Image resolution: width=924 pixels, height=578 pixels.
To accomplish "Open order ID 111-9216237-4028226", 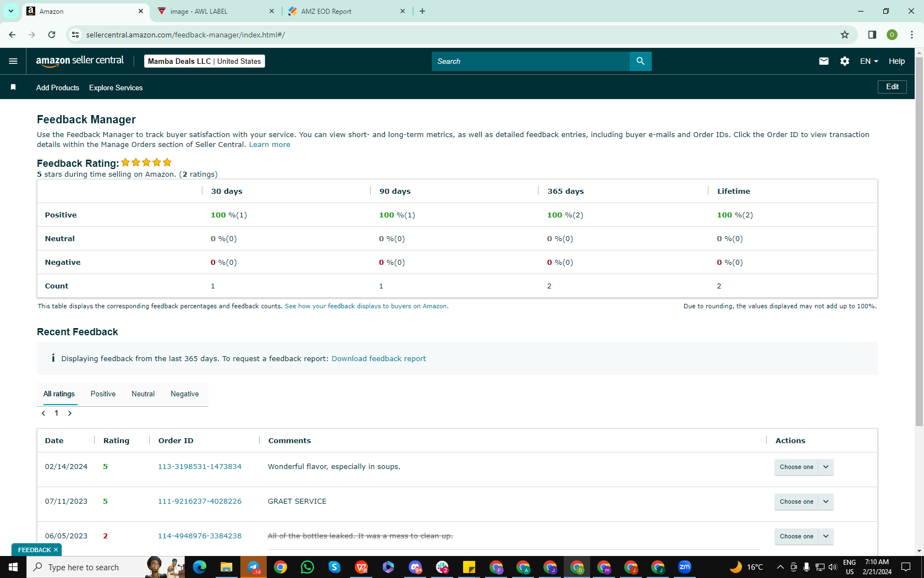I will 200,501.
